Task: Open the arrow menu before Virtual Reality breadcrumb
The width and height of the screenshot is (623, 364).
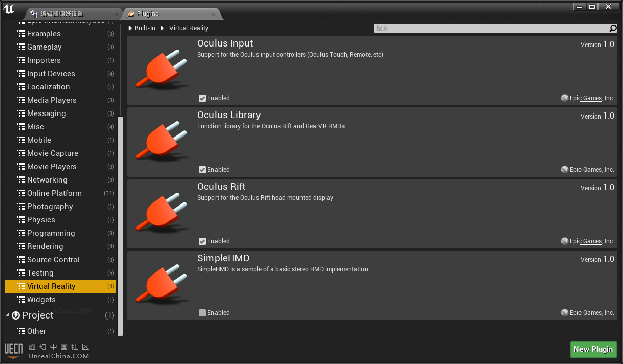Action: tap(162, 28)
